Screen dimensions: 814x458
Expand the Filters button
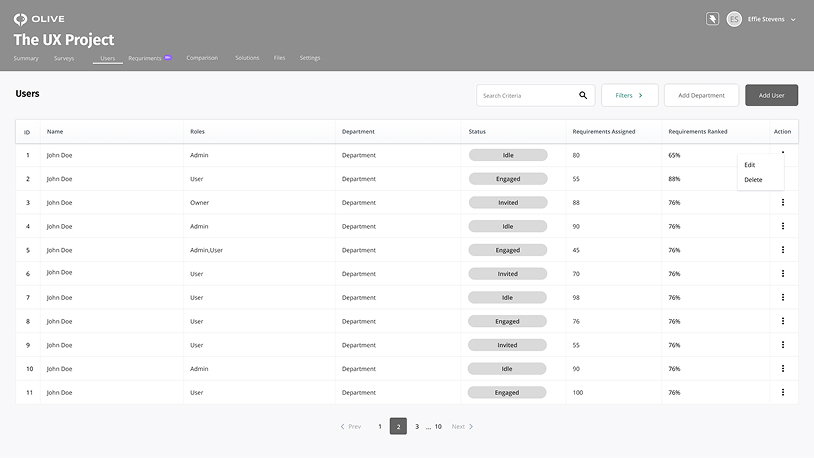coord(630,95)
